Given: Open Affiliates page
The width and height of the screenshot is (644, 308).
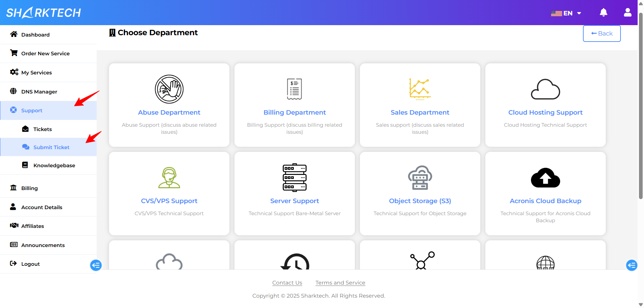Looking at the screenshot, I should click(48, 226).
